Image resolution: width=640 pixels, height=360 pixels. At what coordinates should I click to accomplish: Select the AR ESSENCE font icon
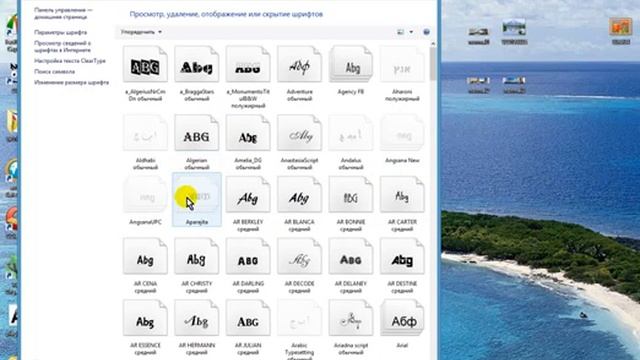pos(145,318)
